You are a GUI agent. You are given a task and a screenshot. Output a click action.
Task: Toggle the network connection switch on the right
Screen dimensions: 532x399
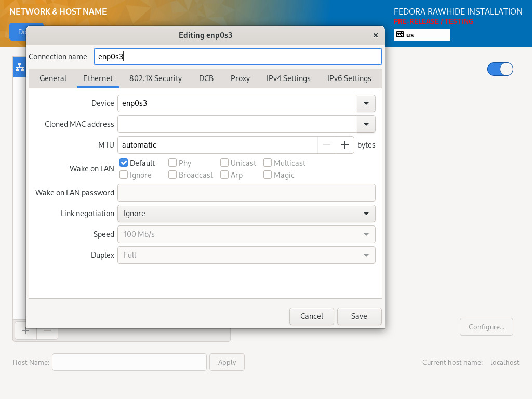pyautogui.click(x=500, y=69)
